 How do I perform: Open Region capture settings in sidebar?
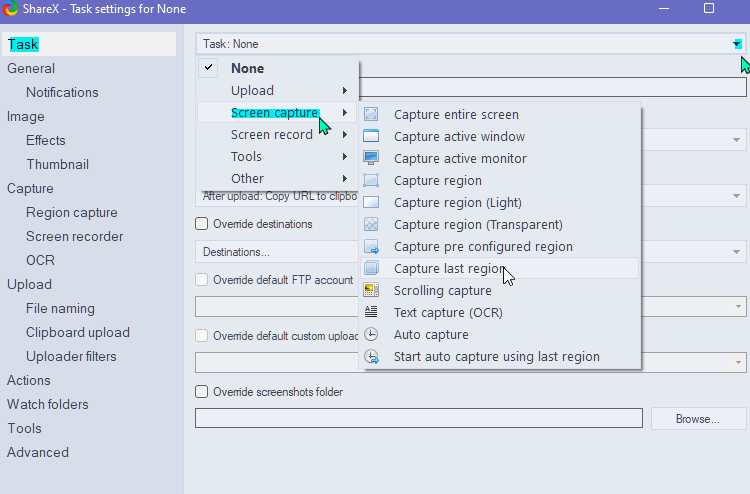tap(72, 212)
